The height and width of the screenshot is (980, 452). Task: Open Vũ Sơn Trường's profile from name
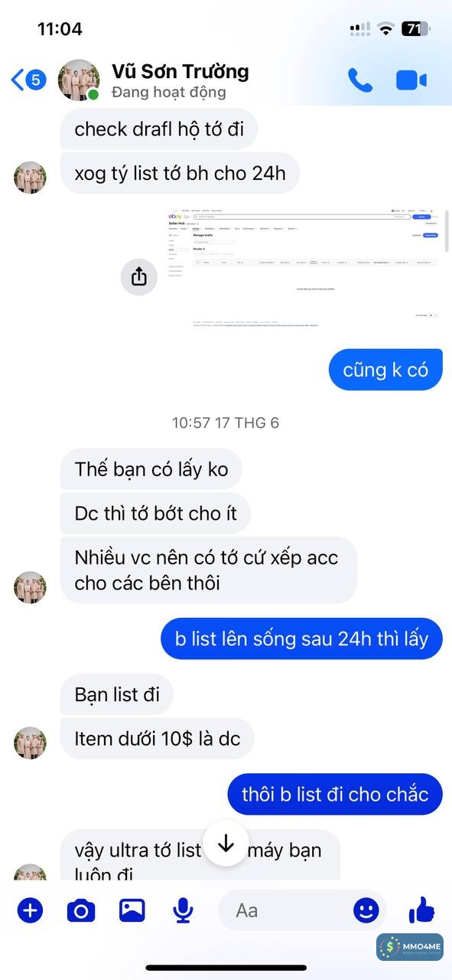[x=180, y=72]
